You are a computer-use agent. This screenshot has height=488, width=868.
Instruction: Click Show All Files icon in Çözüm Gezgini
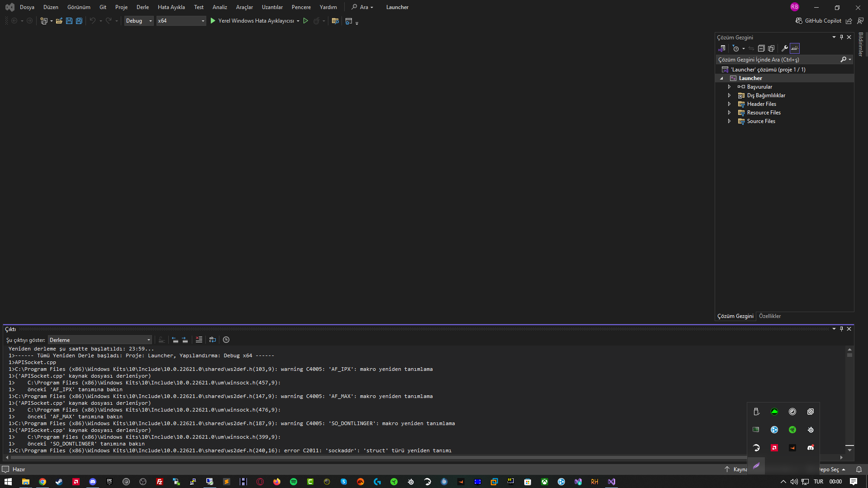tap(771, 48)
